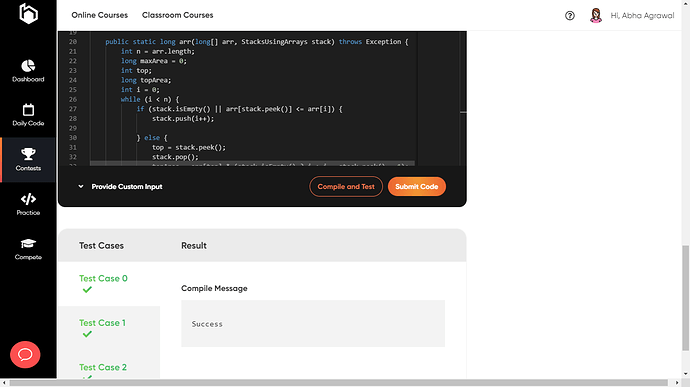690x387 pixels.
Task: Open Daily Code calendar icon
Action: tap(28, 110)
